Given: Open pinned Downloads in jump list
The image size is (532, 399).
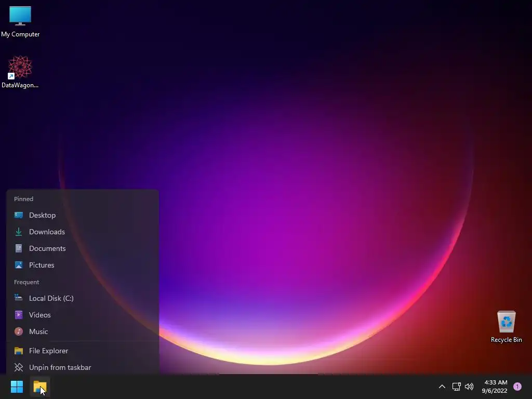Looking at the screenshot, I should (83, 232).
